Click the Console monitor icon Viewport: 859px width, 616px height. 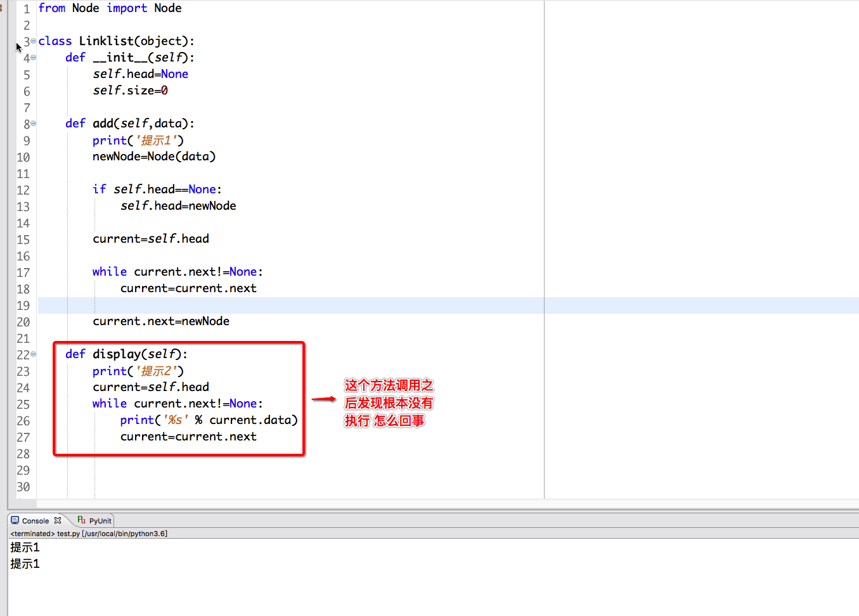[x=15, y=520]
